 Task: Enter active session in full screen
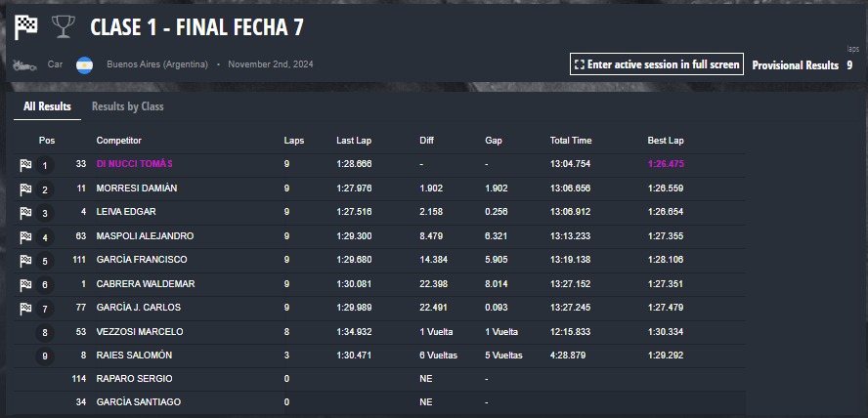657,64
